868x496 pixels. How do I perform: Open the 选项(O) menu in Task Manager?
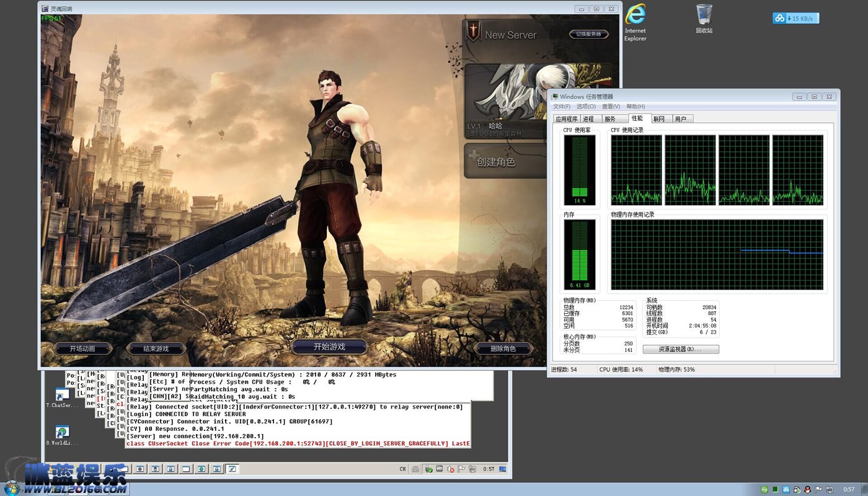[586, 107]
